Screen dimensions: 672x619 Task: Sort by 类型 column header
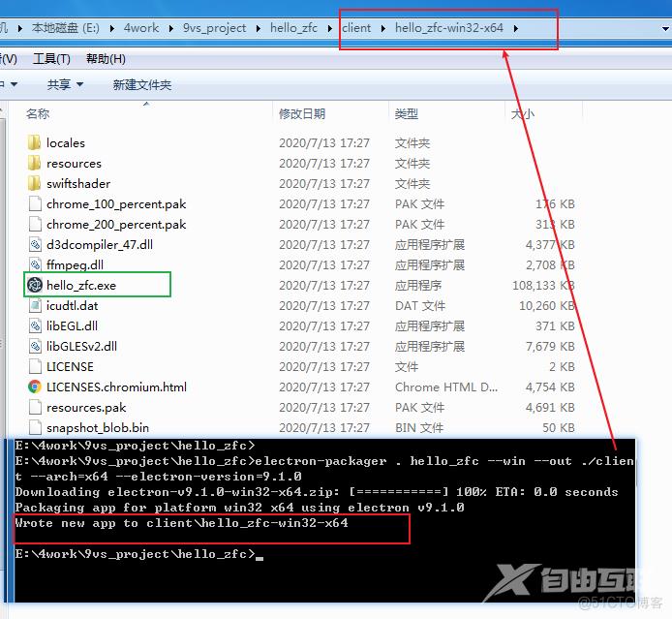point(407,114)
